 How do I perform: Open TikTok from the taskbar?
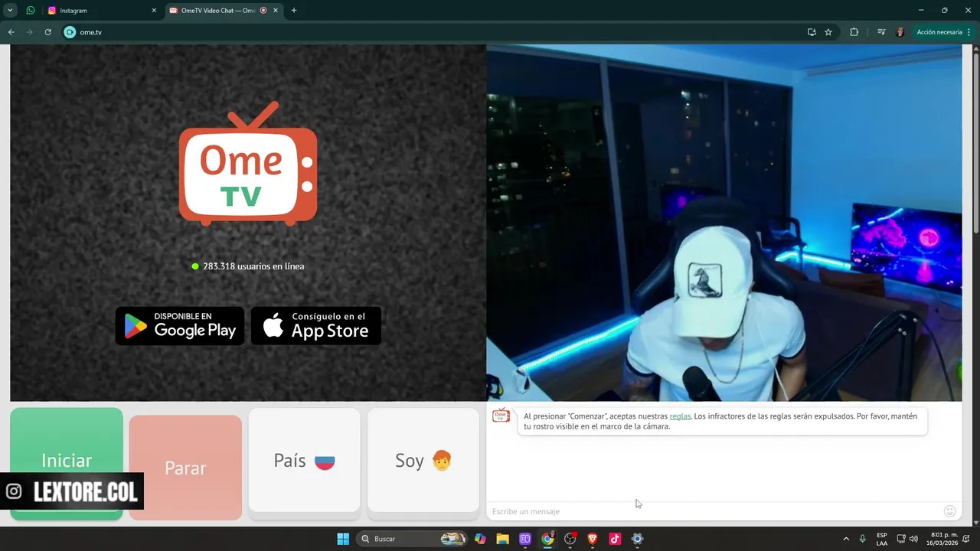615,539
